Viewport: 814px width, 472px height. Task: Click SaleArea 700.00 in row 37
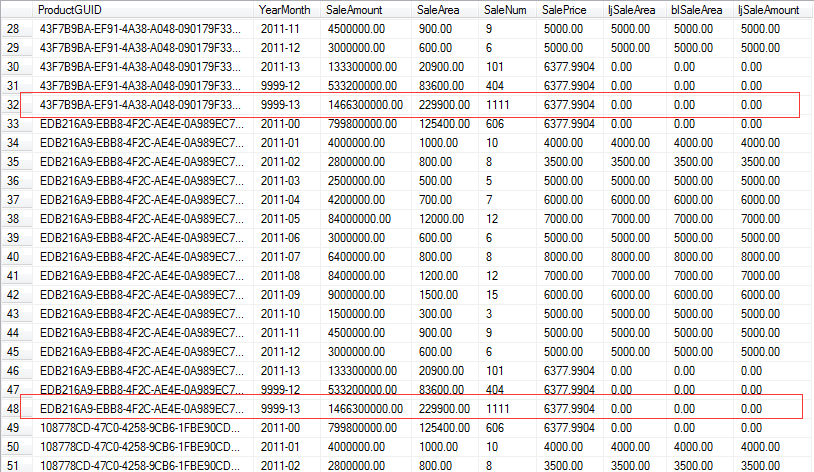[x=436, y=200]
